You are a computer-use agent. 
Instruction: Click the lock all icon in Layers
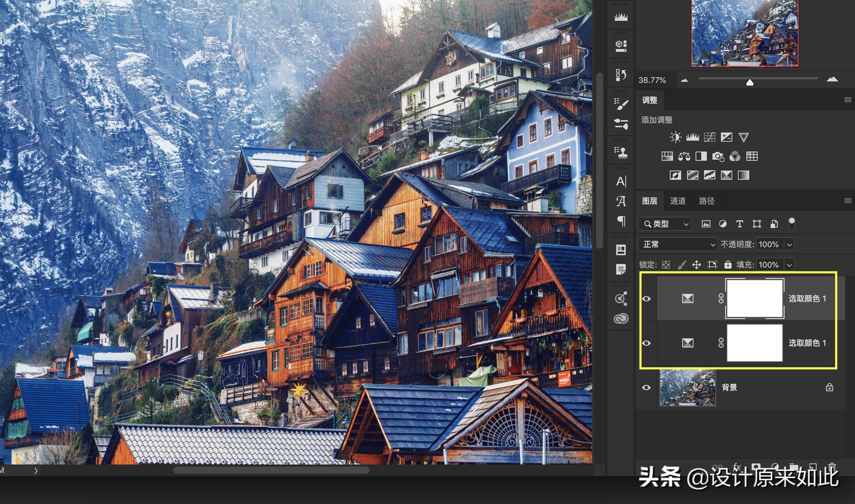(728, 265)
